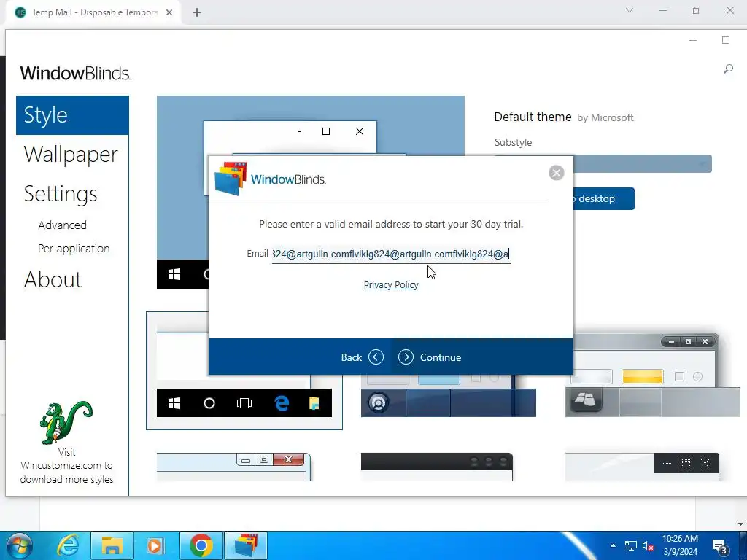Go Back in the trial dialog
This screenshot has width=747, height=560.
point(362,357)
